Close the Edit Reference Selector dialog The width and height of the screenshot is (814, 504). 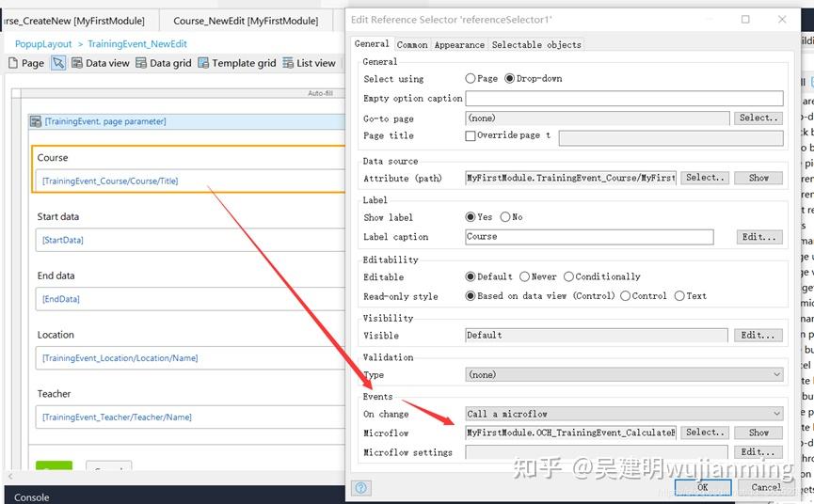coord(782,19)
